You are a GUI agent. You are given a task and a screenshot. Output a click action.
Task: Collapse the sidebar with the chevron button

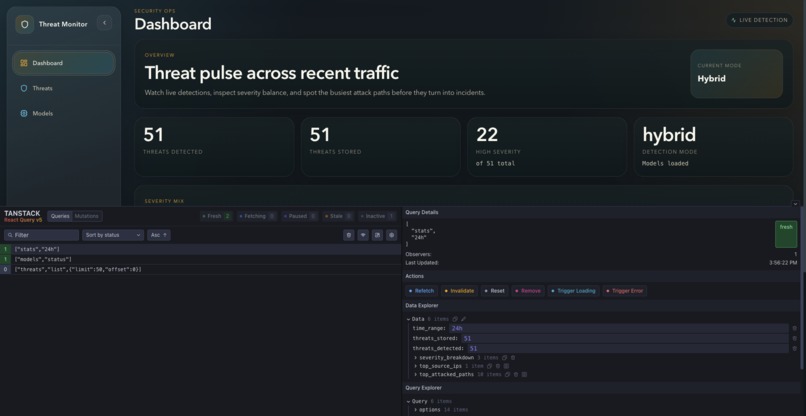coord(104,23)
